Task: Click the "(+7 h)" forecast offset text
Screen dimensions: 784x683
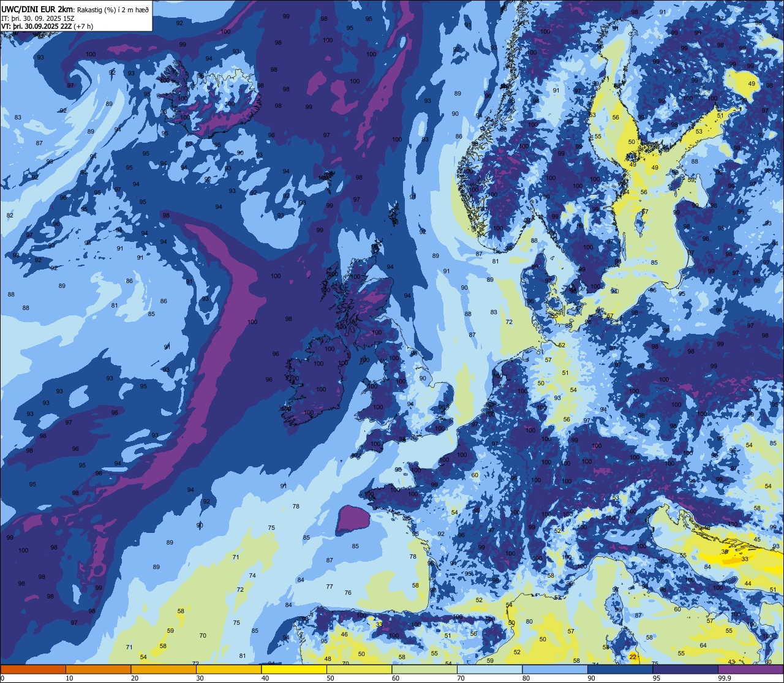Action: (82, 26)
